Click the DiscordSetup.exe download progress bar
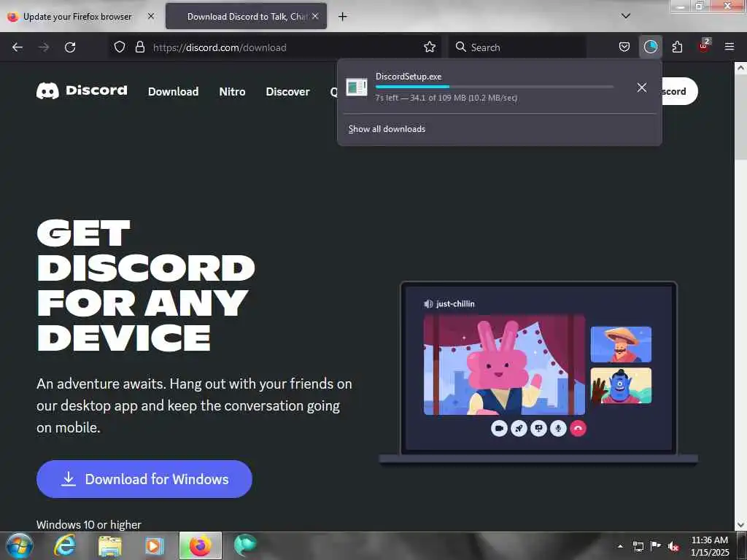Screen dimensions: 747x560 494,87
